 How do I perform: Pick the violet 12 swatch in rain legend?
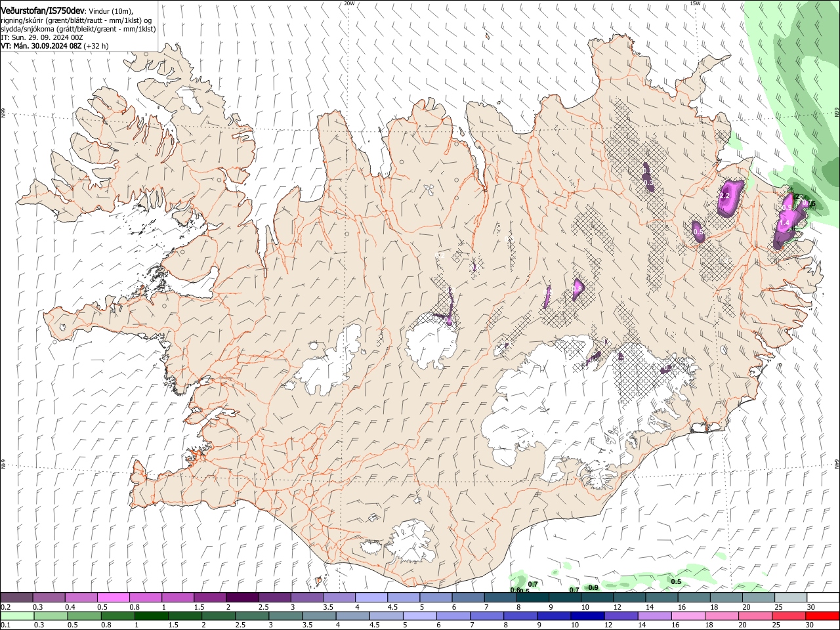tap(621, 616)
